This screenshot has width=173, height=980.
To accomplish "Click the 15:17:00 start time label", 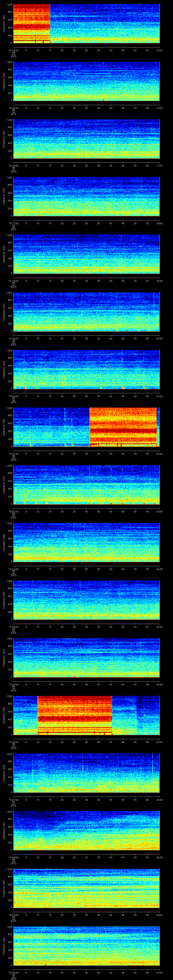I will pos(13,223).
